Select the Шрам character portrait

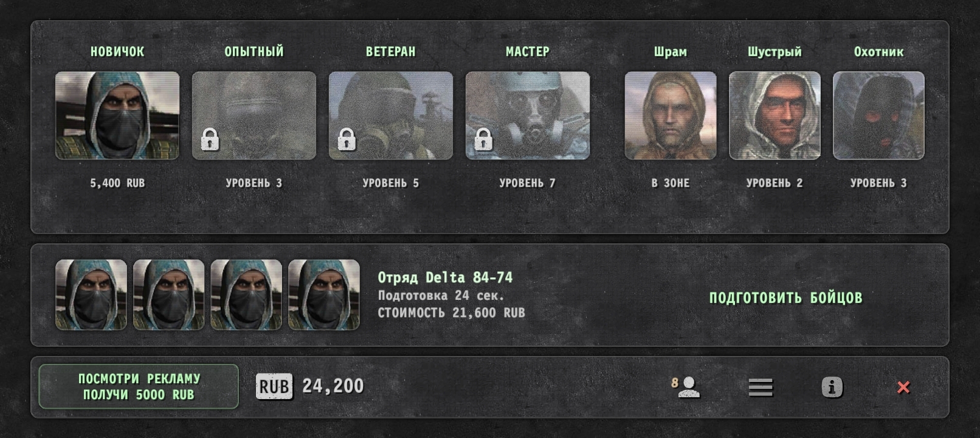pyautogui.click(x=671, y=116)
